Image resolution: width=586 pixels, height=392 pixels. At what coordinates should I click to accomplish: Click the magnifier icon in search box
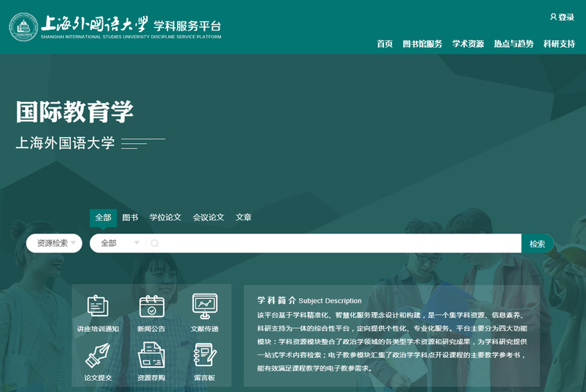[x=155, y=243]
